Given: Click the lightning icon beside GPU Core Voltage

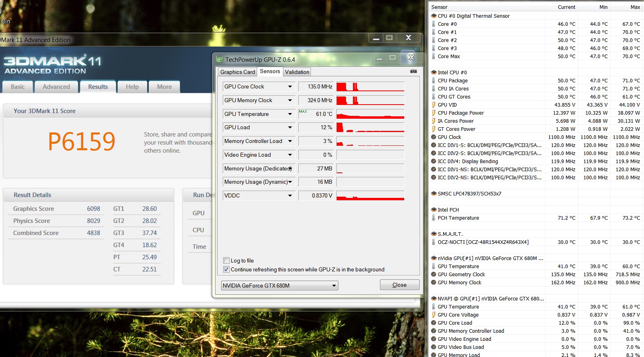Looking at the screenshot, I should [434, 315].
